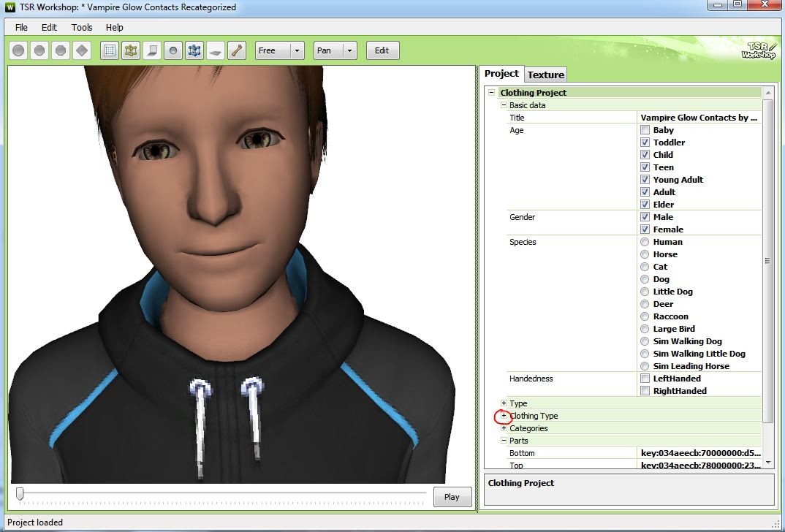Screen dimensions: 785x532
Task: Select the Raccoon species radio button
Action: tap(645, 317)
